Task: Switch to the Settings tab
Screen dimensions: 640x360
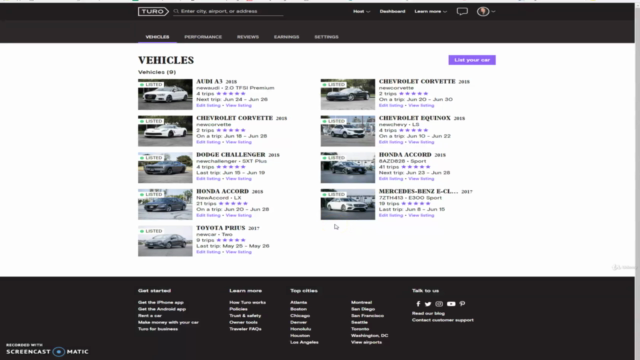Action: tap(326, 37)
